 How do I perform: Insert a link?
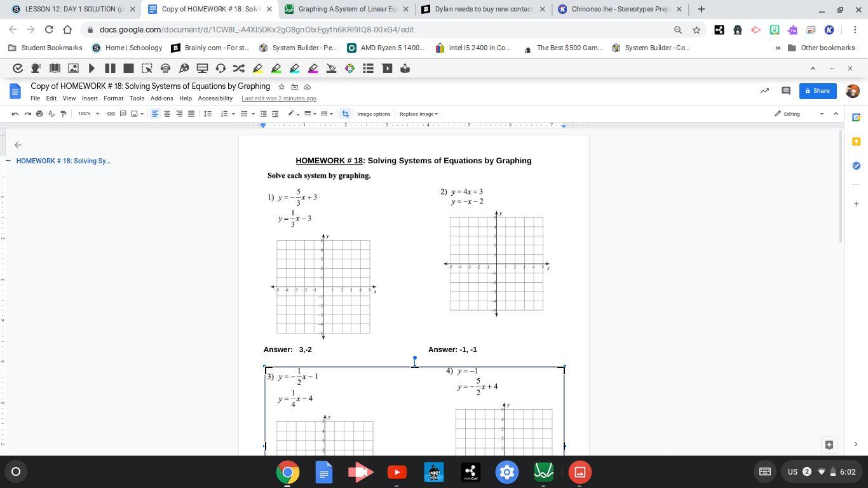(x=111, y=114)
